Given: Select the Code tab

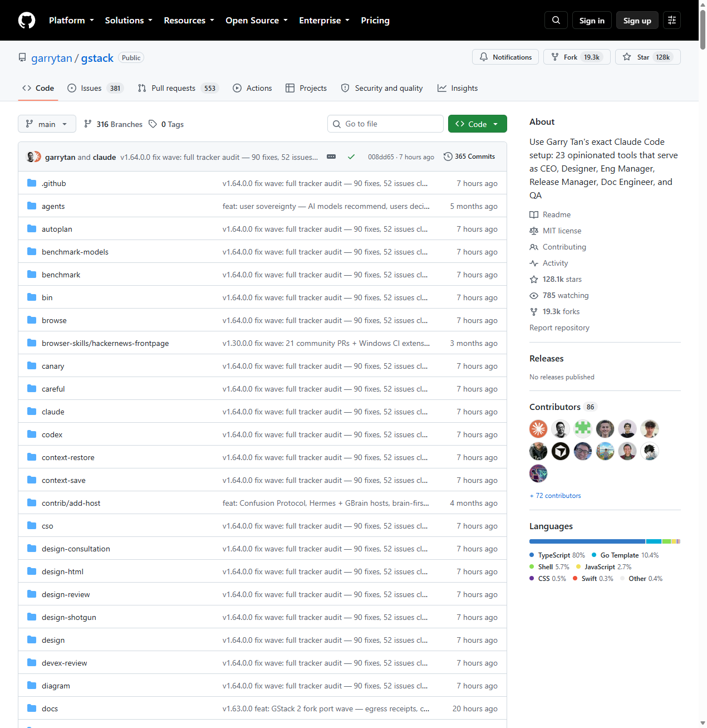Looking at the screenshot, I should coord(38,88).
